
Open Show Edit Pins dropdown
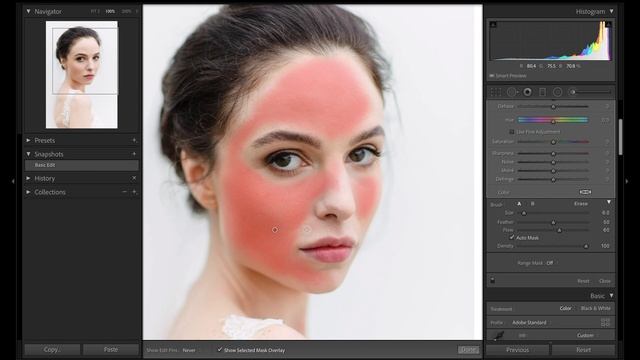pyautogui.click(x=189, y=350)
